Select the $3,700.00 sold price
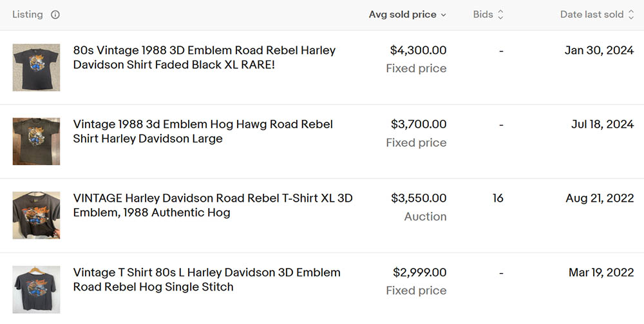The width and height of the screenshot is (644, 324). [418, 124]
